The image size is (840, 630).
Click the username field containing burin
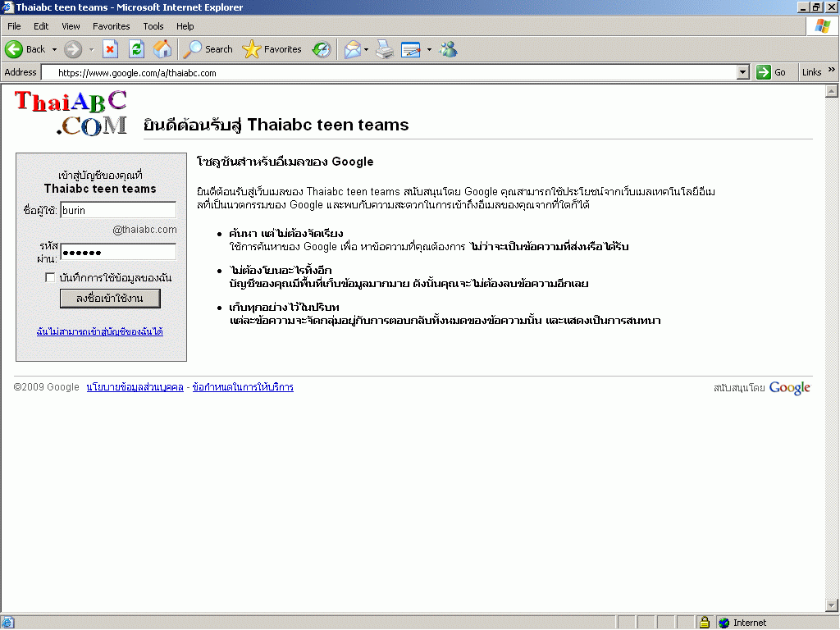point(118,210)
